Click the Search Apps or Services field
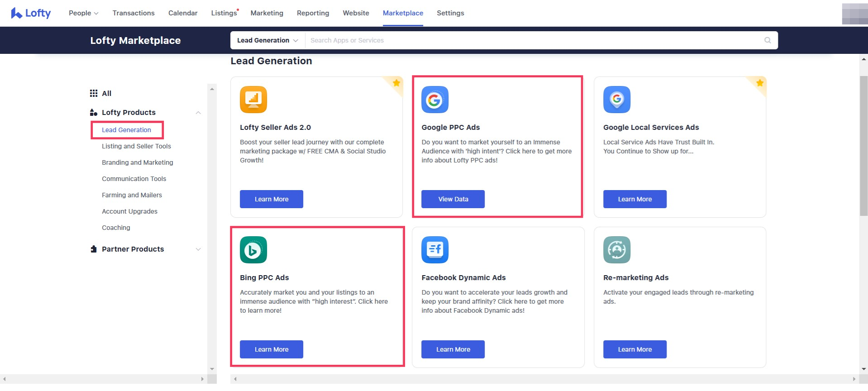This screenshot has width=868, height=391. [534, 40]
